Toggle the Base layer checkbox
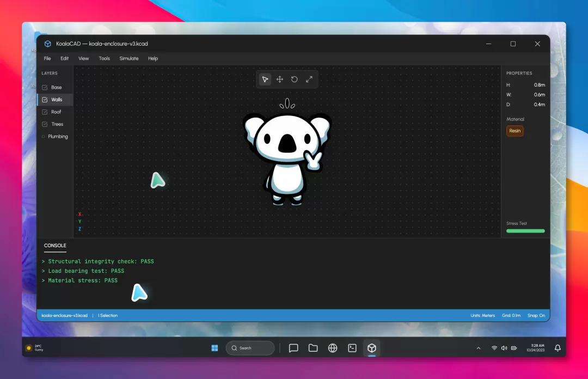588x379 pixels. (45, 88)
